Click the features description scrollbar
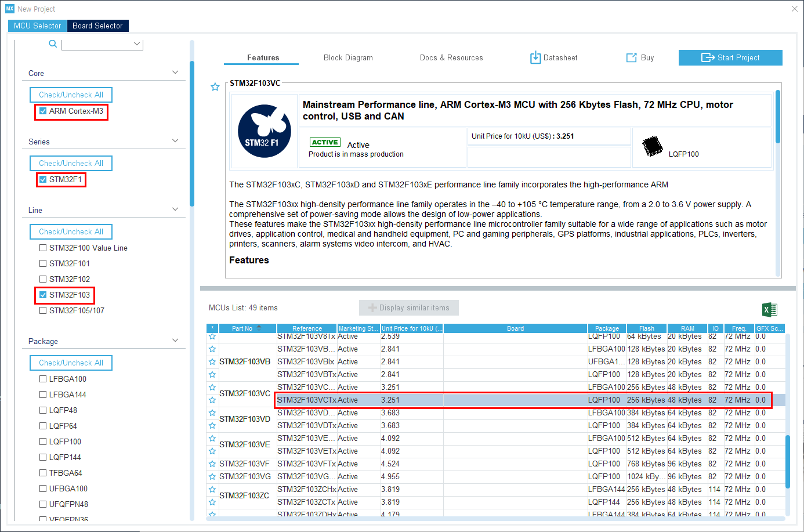 coord(778,116)
